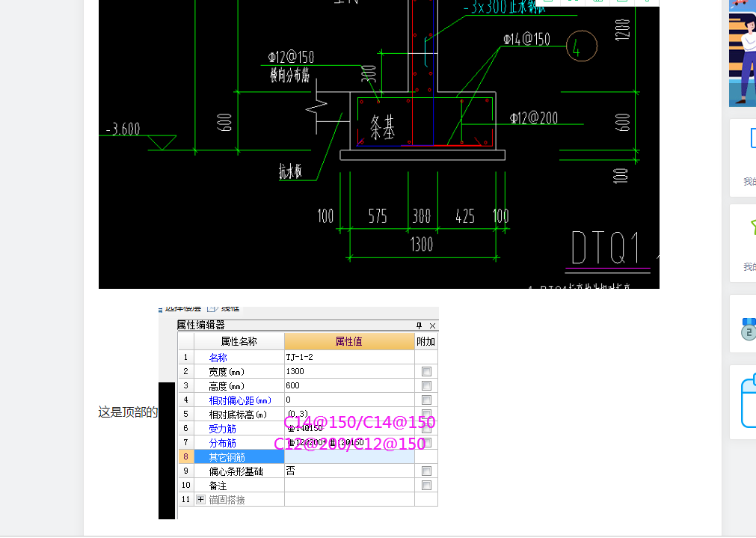Click the 575 dimension in the drawing
The height and width of the screenshot is (538, 756).
tap(378, 216)
